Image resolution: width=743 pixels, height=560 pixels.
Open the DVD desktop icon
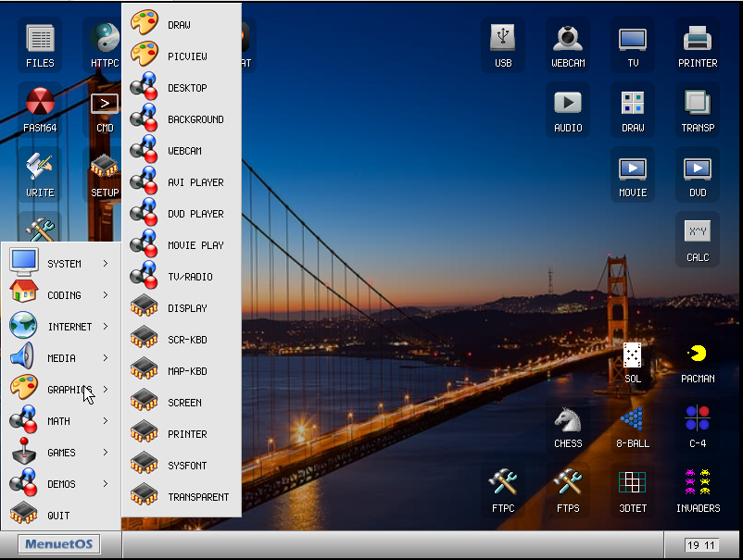click(x=697, y=174)
